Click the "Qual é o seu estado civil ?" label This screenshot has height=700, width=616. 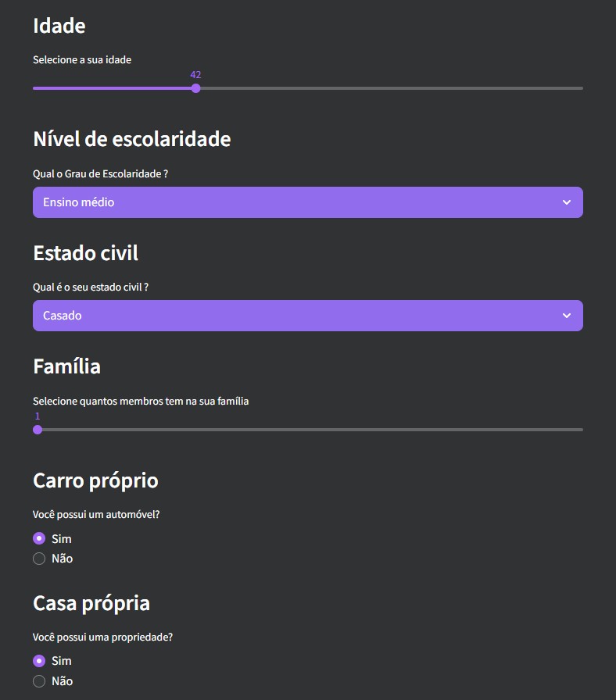point(91,287)
